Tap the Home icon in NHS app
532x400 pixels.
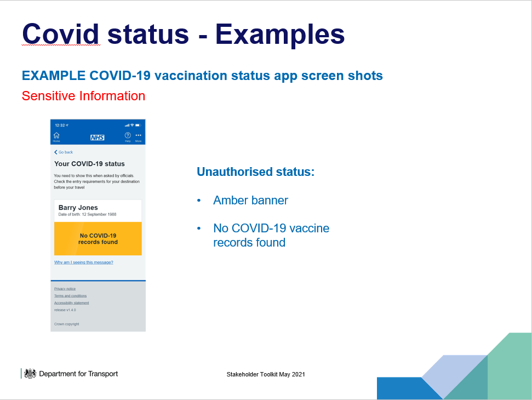[56, 136]
